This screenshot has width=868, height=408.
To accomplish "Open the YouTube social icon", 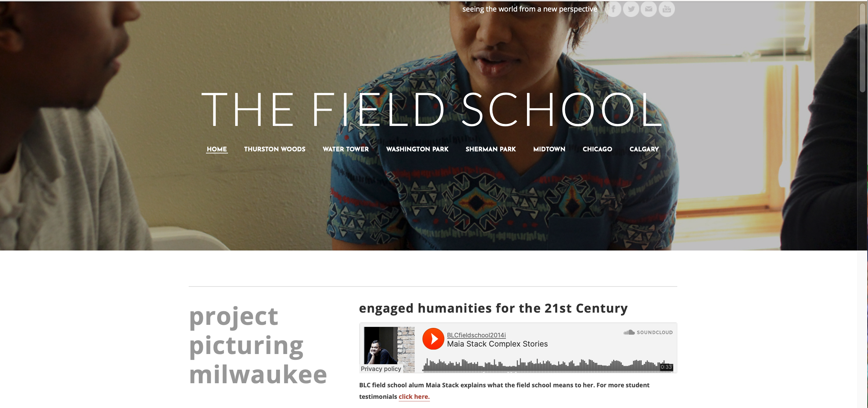I will [666, 9].
